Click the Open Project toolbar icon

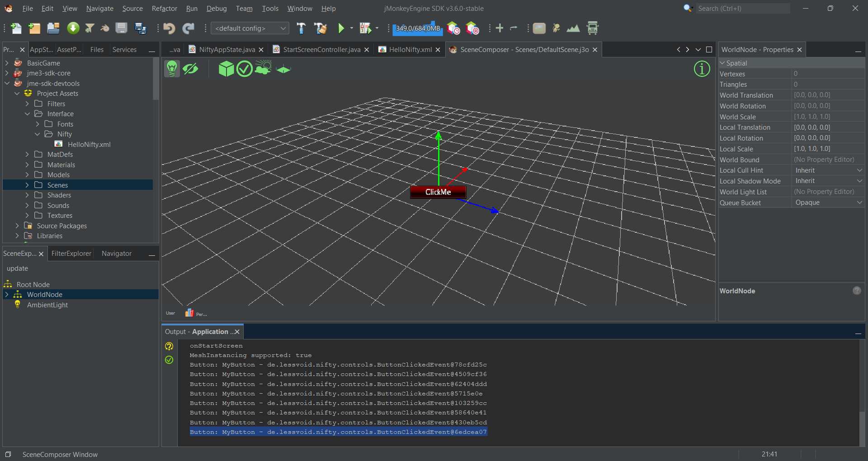(53, 28)
